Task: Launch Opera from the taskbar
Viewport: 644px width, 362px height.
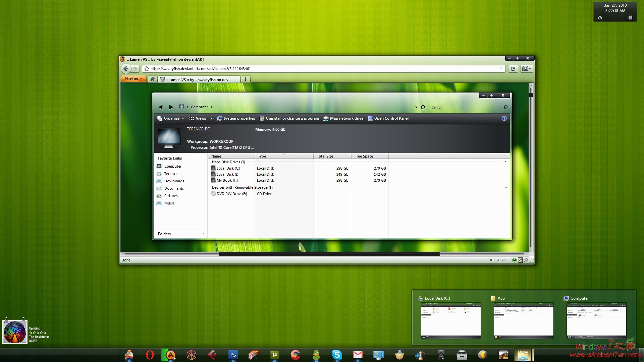Action: point(150,355)
